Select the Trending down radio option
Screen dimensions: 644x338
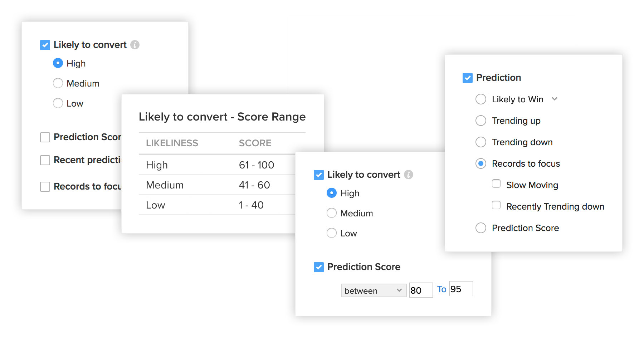pos(481,142)
